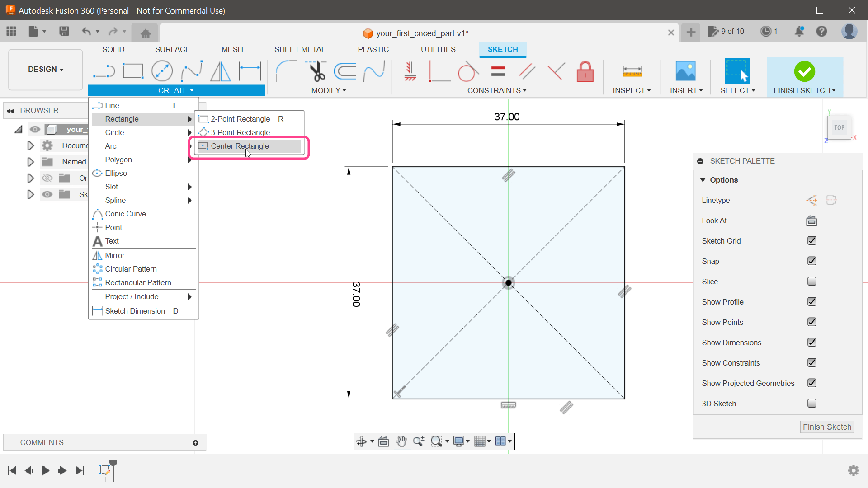Expand the Circle submenu
The height and width of the screenshot is (488, 868).
tap(189, 132)
